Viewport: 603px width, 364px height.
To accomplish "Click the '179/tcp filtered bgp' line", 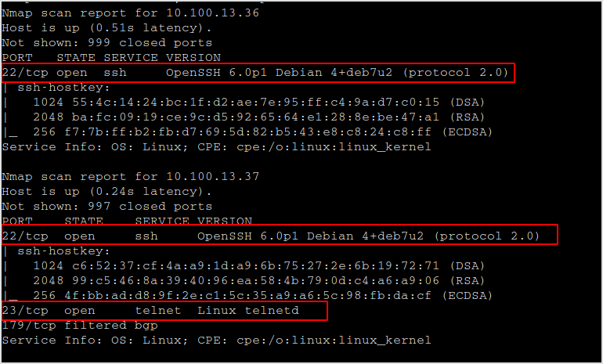I will 80,326.
